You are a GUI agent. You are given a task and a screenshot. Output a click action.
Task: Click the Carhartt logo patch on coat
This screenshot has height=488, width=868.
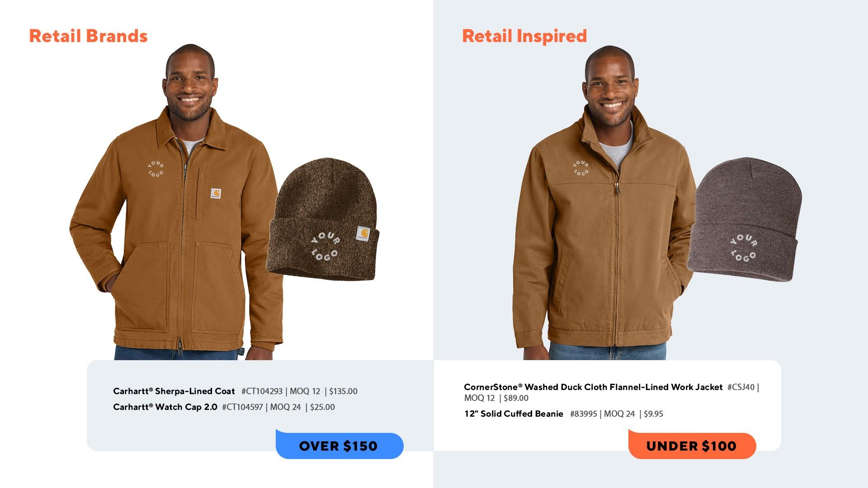point(216,194)
